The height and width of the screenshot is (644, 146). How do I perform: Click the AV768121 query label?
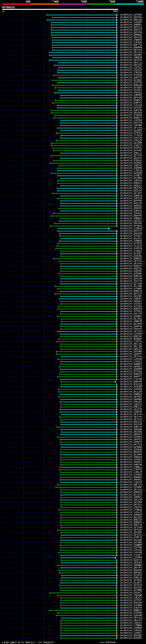[8, 8]
